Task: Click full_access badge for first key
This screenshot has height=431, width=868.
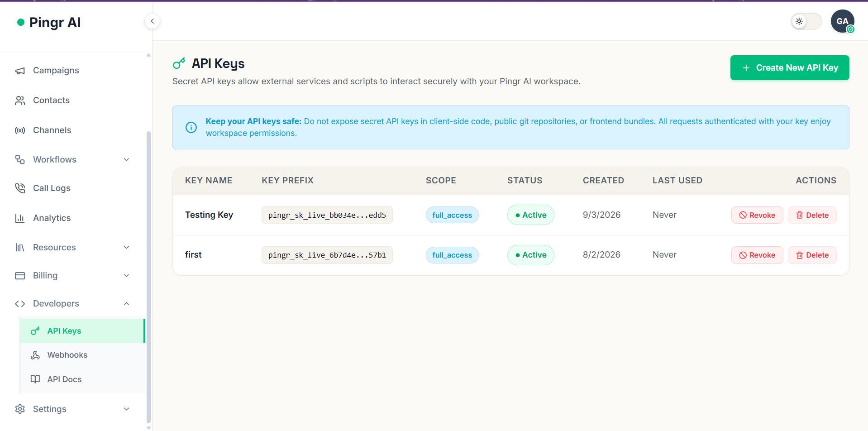Action: [x=452, y=255]
